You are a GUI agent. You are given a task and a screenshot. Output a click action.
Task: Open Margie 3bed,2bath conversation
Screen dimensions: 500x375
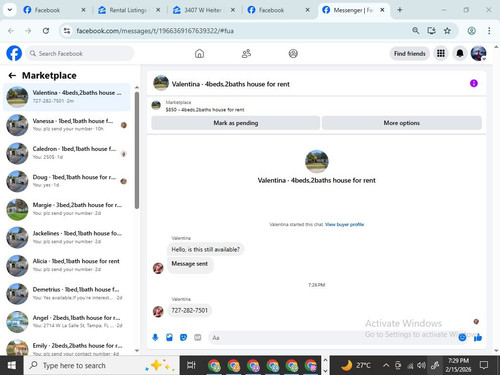pyautogui.click(x=66, y=209)
